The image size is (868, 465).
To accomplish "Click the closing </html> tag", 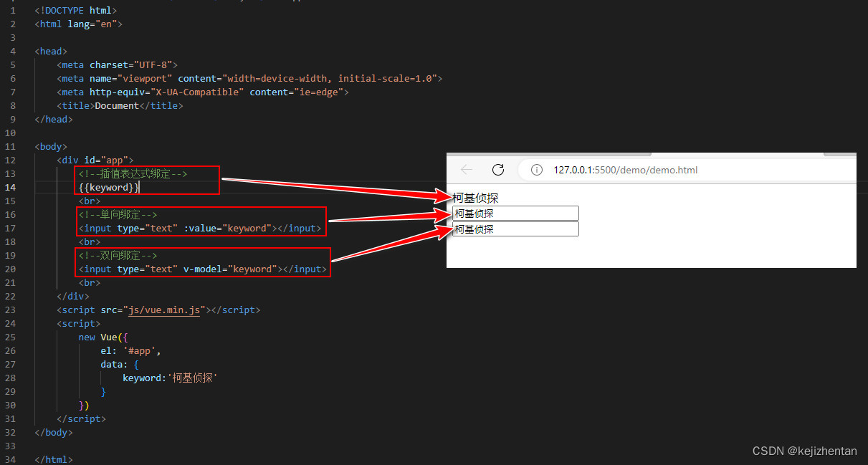I will coord(54,459).
